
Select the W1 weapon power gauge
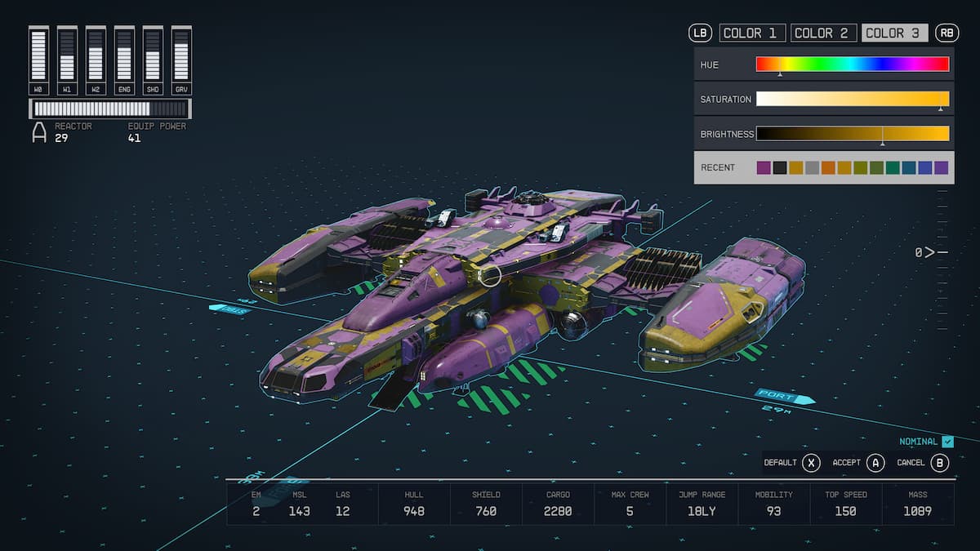(x=66, y=57)
